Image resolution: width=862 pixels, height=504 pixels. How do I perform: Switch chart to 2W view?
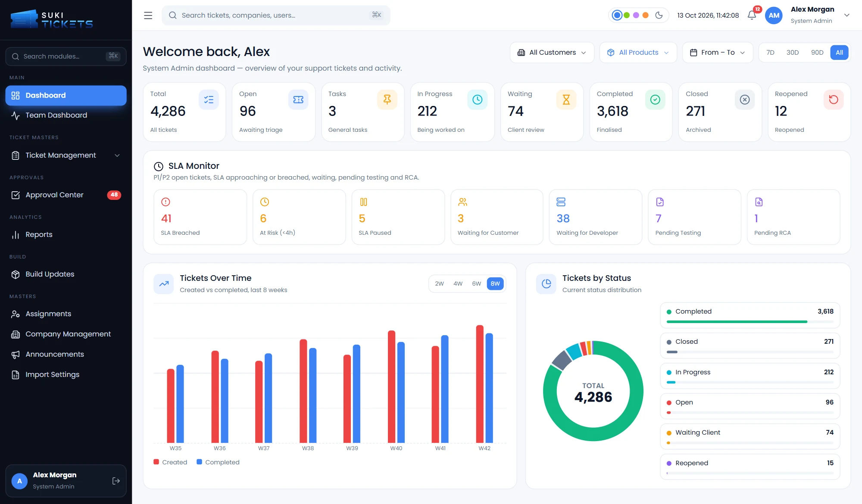click(x=439, y=283)
